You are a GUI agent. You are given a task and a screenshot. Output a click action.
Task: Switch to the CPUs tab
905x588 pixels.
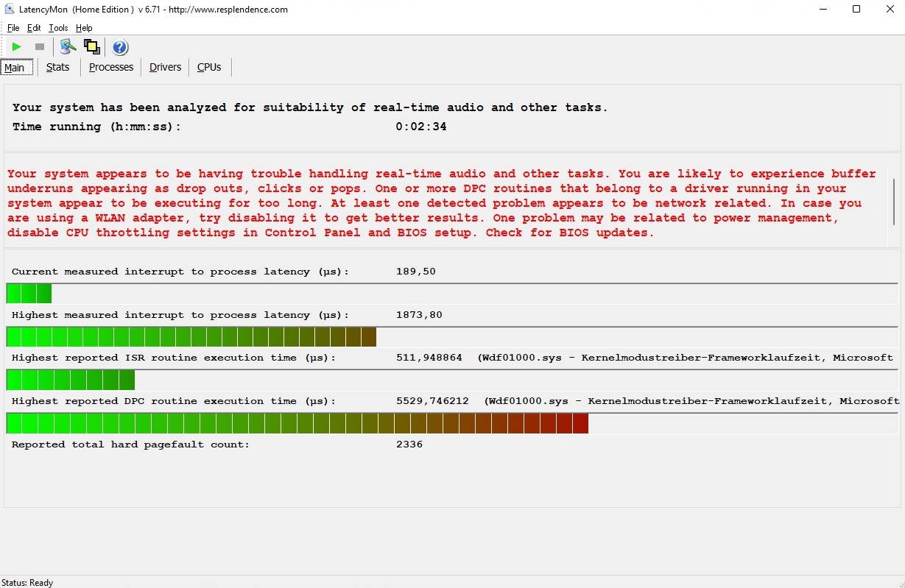point(209,67)
